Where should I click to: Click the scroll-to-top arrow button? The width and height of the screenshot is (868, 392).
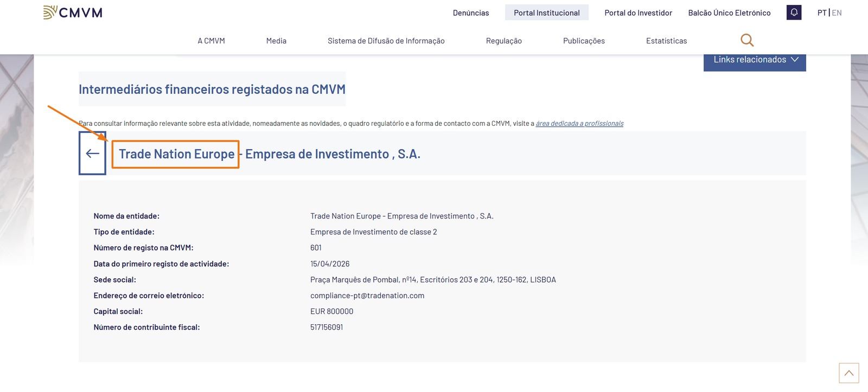[x=848, y=373]
